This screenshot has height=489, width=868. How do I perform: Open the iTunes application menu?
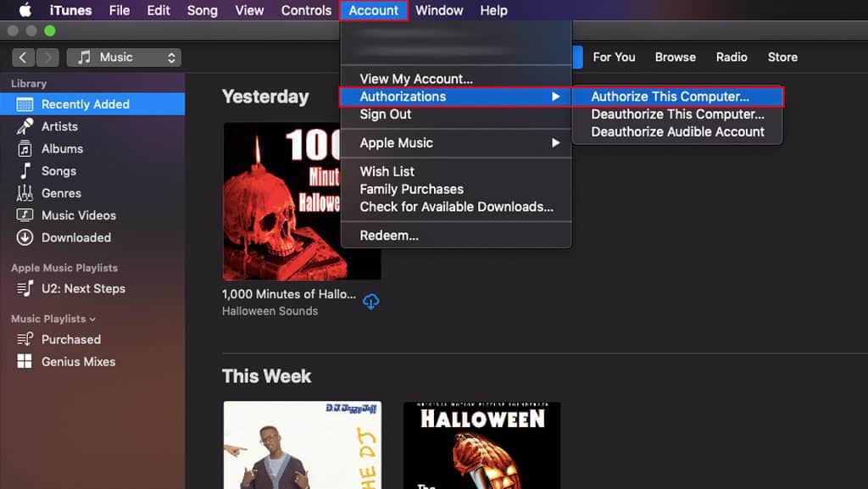click(71, 10)
